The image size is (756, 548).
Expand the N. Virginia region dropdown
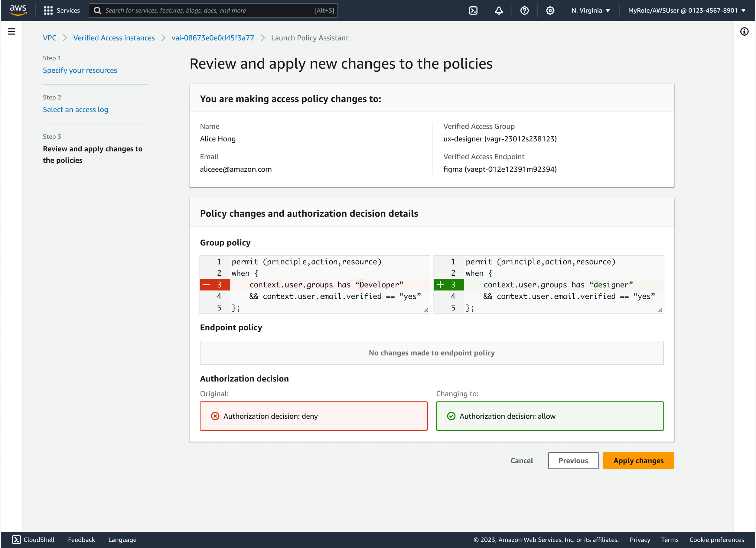(590, 10)
